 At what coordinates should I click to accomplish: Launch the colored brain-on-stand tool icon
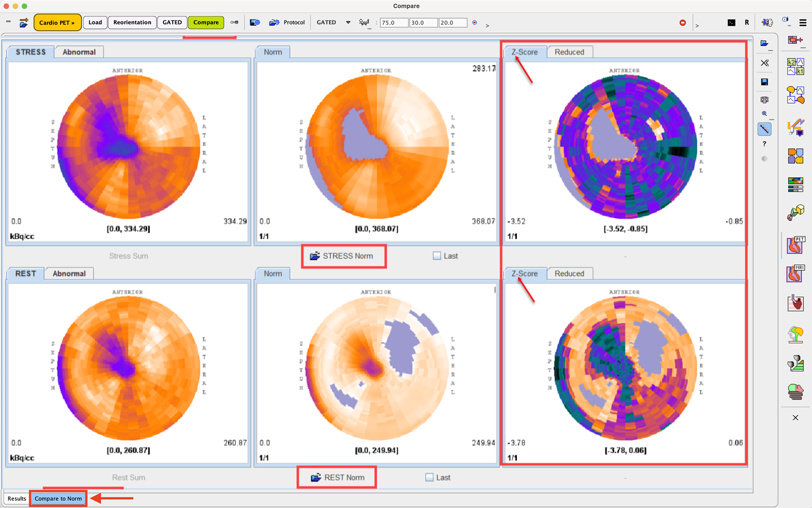pyautogui.click(x=796, y=335)
